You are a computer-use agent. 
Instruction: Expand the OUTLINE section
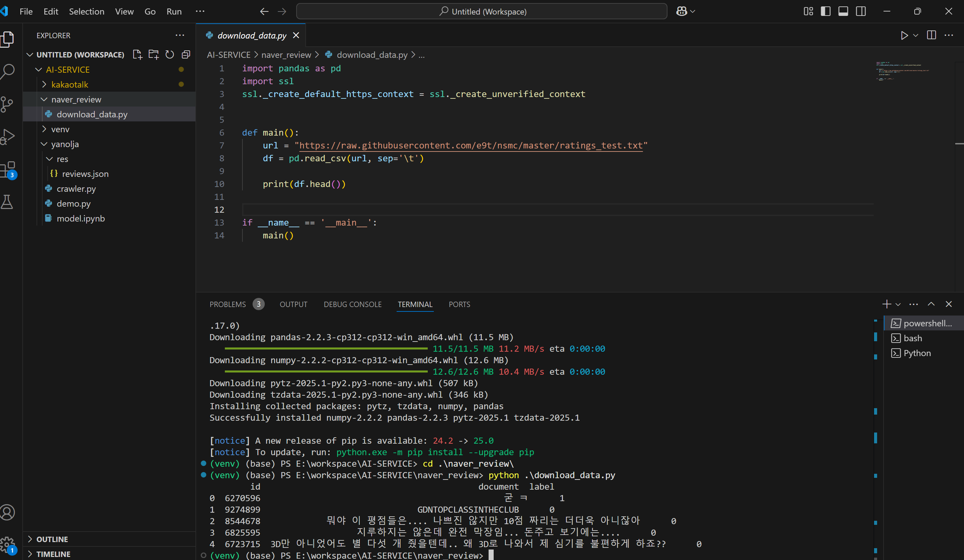52,539
